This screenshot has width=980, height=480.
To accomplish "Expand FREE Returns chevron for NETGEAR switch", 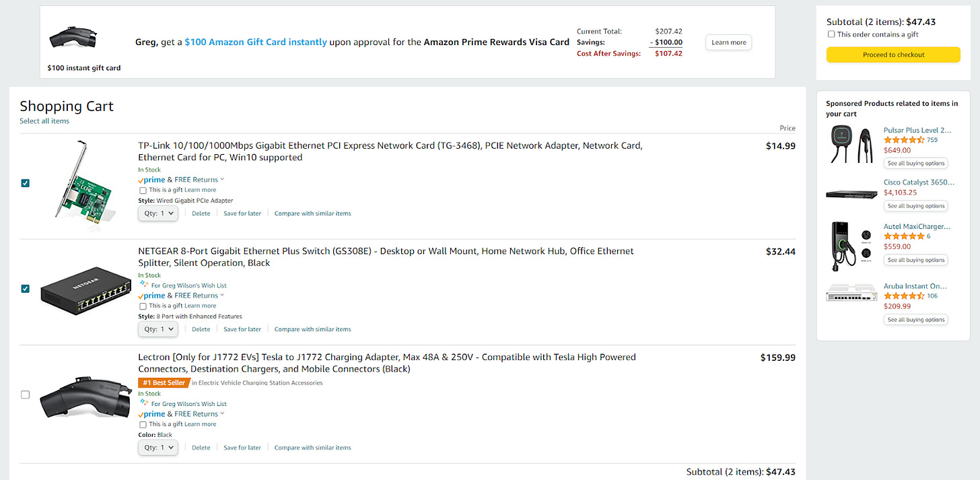I will coord(222,296).
